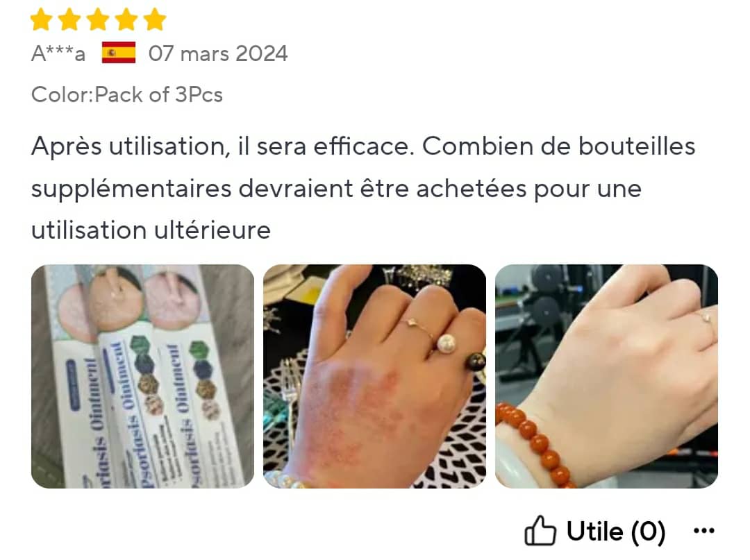Click the Color:Pack of 3Pcs variant text
This screenshot has height=560, width=750.
[127, 94]
